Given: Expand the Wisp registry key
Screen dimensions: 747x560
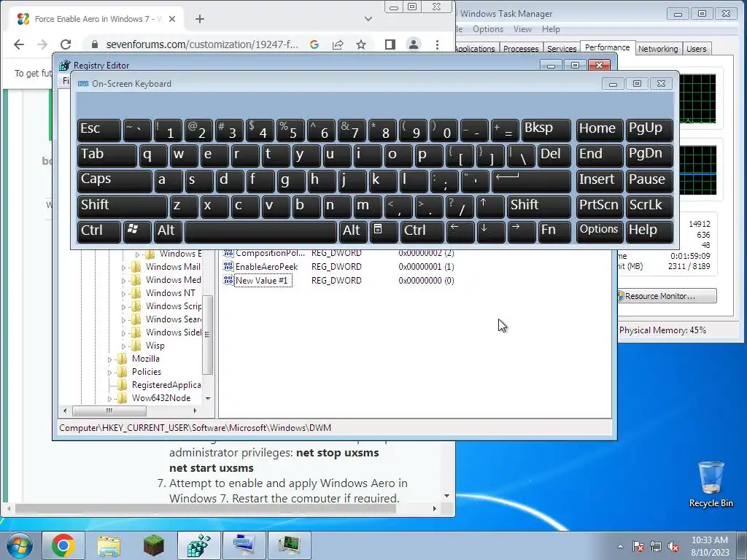Looking at the screenshot, I should click(x=123, y=346).
